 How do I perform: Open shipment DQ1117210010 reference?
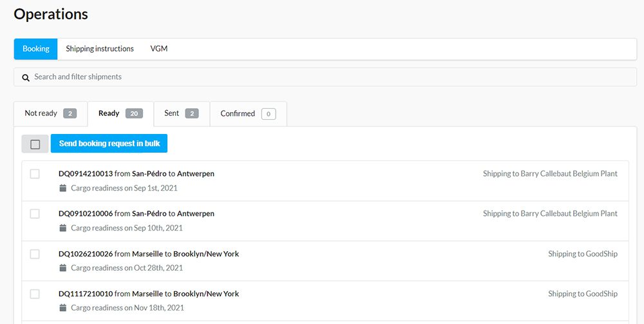point(86,294)
